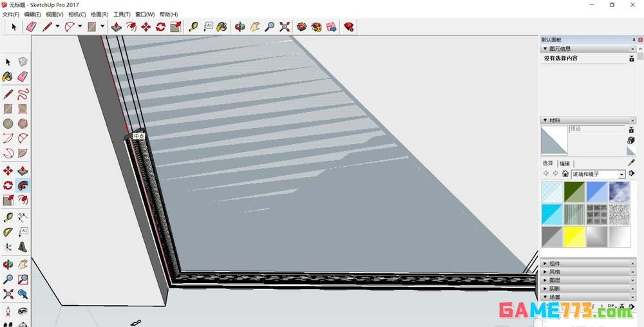The width and height of the screenshot is (644, 327).
Task: Choose the Paint Bucket tool in the top toolbar
Action: pos(222,27)
